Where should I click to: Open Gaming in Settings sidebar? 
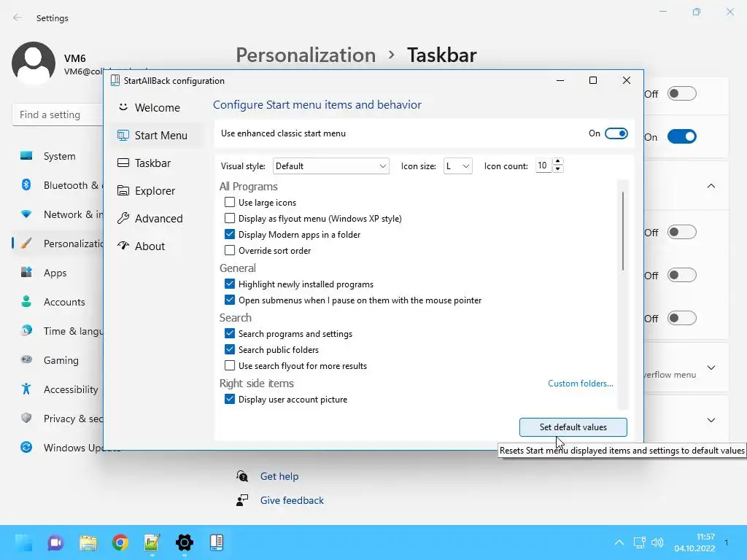[58, 360]
